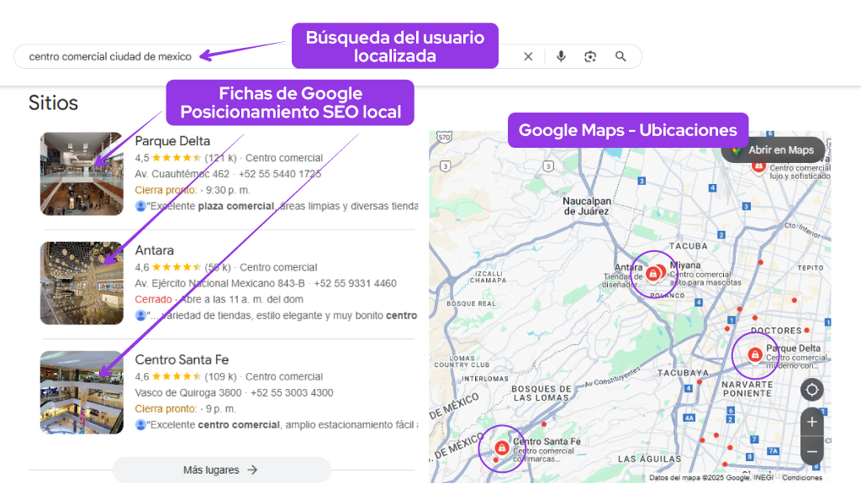The image size is (861, 504).
Task: Center the map on my location icon
Action: coord(812,390)
